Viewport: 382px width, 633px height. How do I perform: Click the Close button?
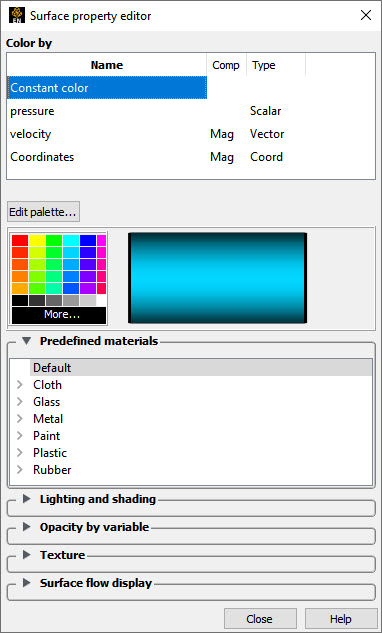(260, 619)
